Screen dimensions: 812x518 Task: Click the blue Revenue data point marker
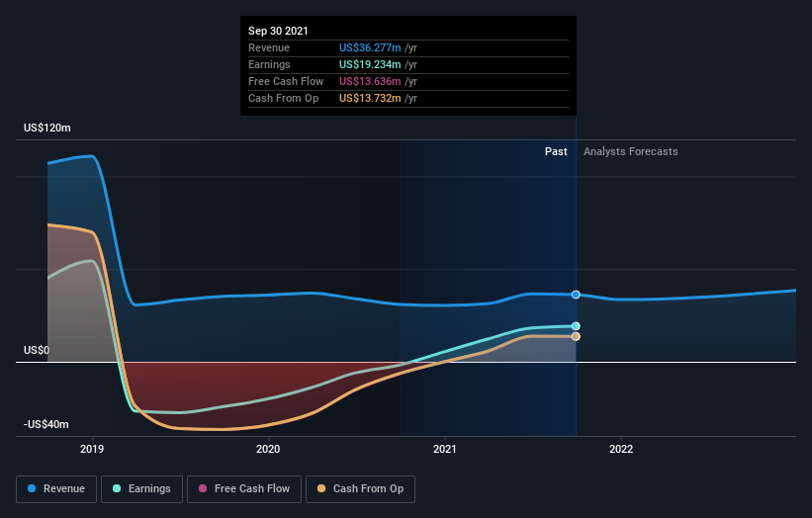(x=576, y=295)
